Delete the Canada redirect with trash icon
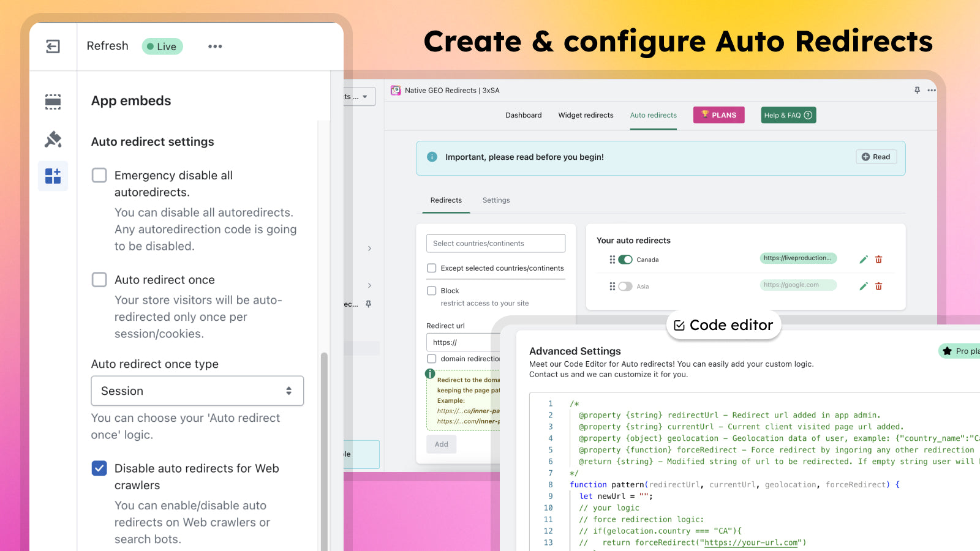The width and height of the screenshot is (980, 551). [878, 260]
